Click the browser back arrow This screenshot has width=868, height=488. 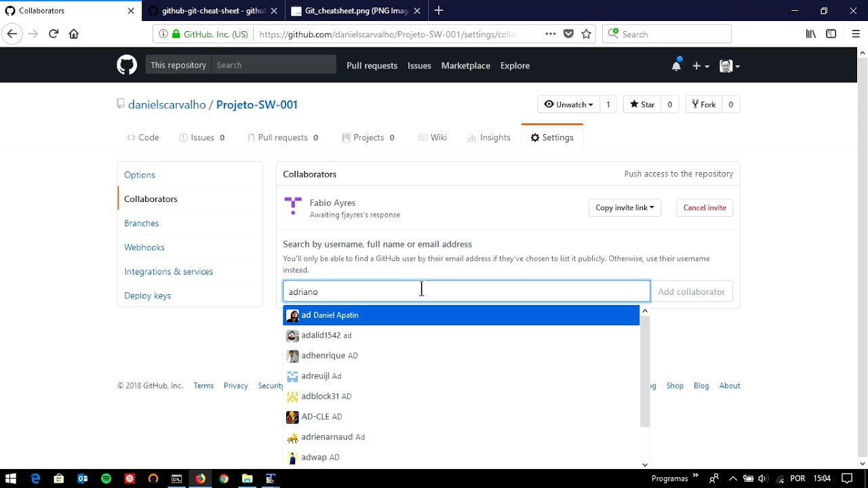12,34
